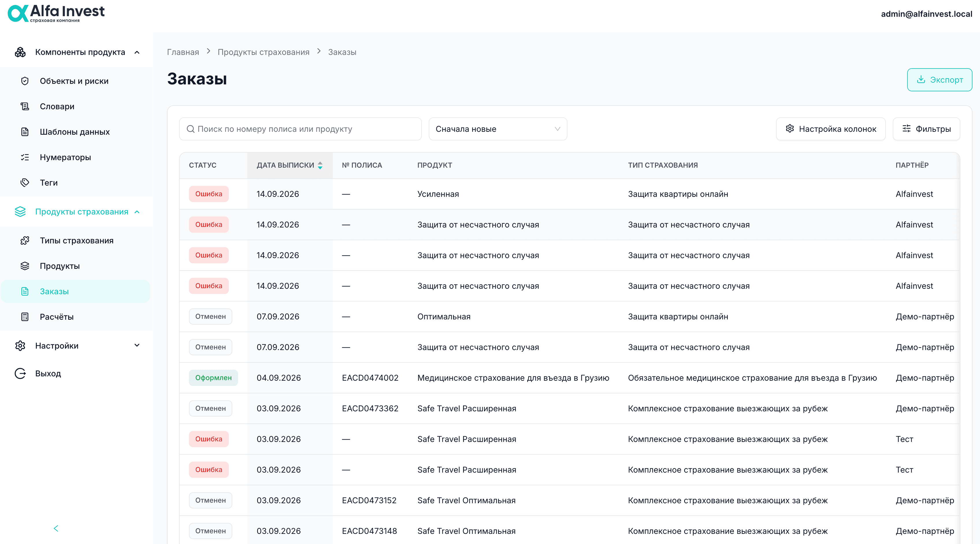Click the Alfa Invest logo
Image resolution: width=980 pixels, height=544 pixels.
[56, 13]
